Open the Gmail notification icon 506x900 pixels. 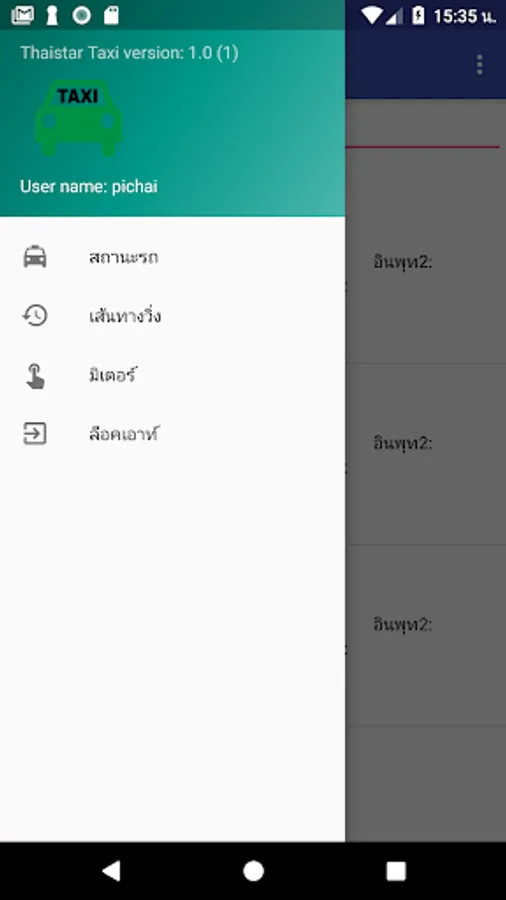pos(22,15)
